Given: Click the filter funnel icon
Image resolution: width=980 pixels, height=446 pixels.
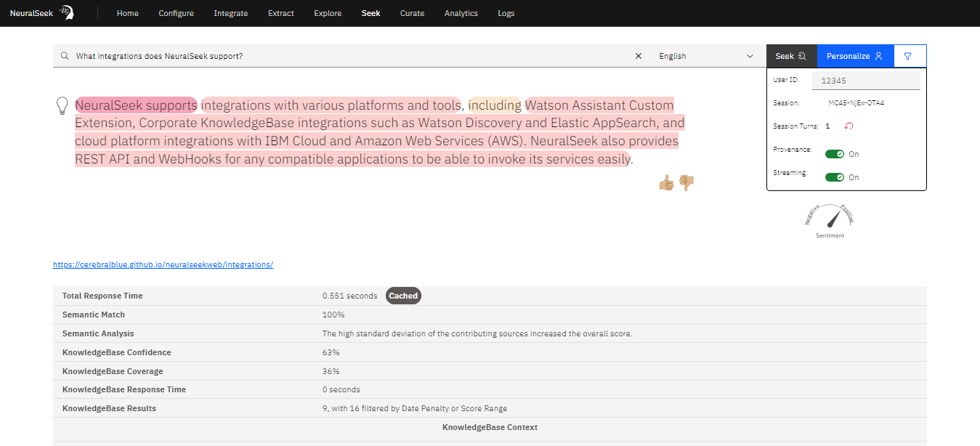Looking at the screenshot, I should [x=907, y=56].
